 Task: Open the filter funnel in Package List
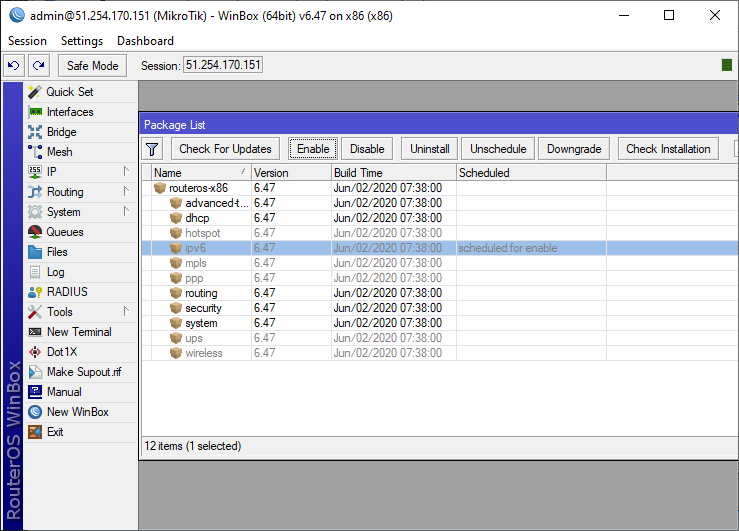pyautogui.click(x=152, y=149)
